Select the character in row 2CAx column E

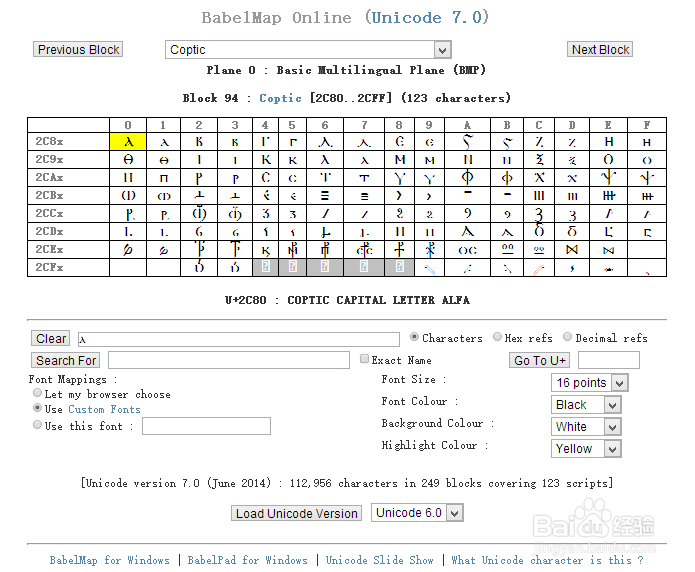click(x=608, y=178)
